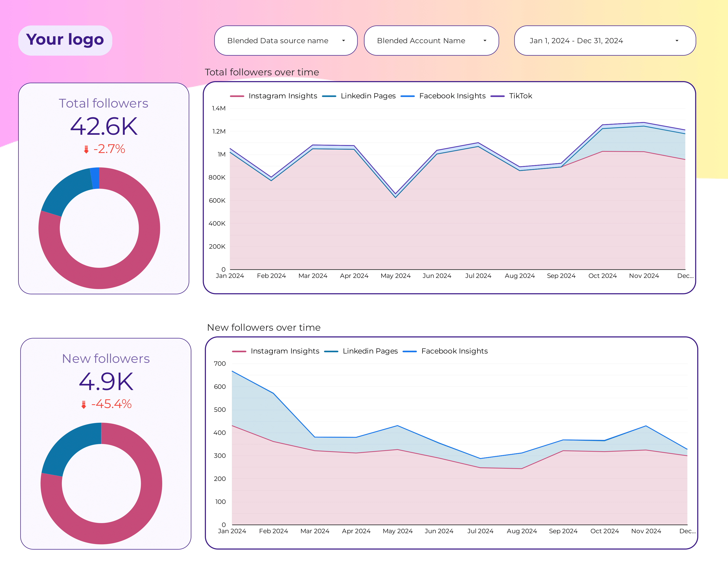
Task: Expand the Blended Account Name filter
Action: tap(431, 40)
